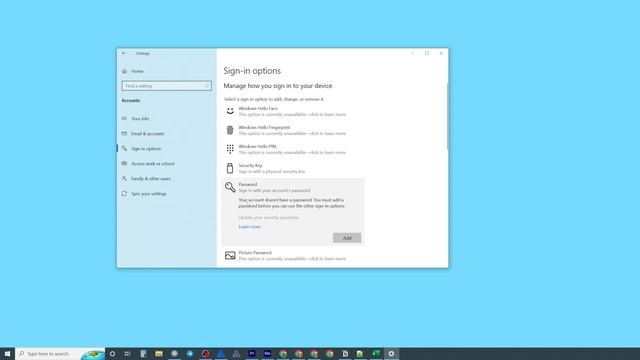Expand Security Key option

(292, 168)
